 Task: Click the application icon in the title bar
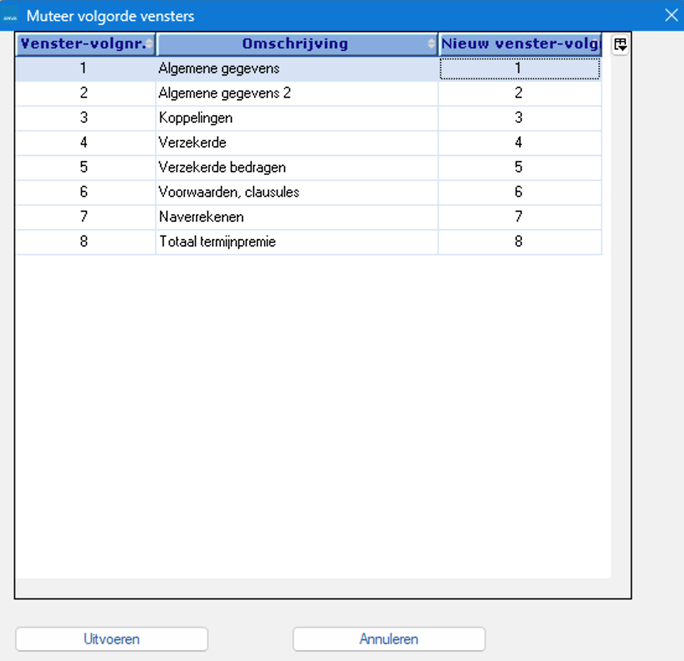point(11,16)
